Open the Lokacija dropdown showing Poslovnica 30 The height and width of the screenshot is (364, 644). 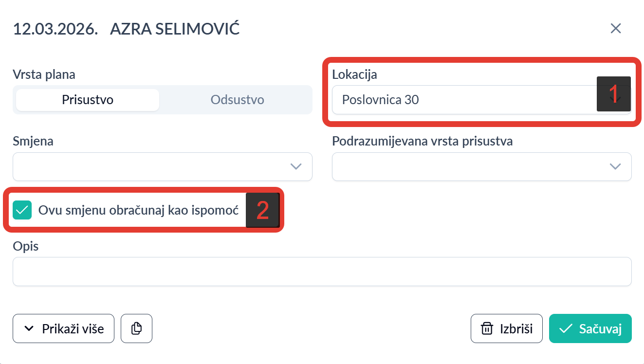462,100
